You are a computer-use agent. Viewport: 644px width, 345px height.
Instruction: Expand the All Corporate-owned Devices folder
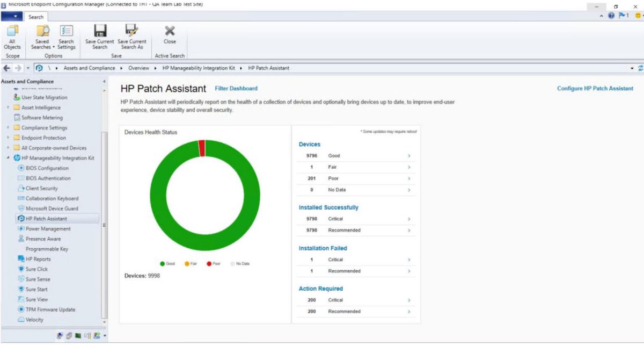pyautogui.click(x=8, y=148)
